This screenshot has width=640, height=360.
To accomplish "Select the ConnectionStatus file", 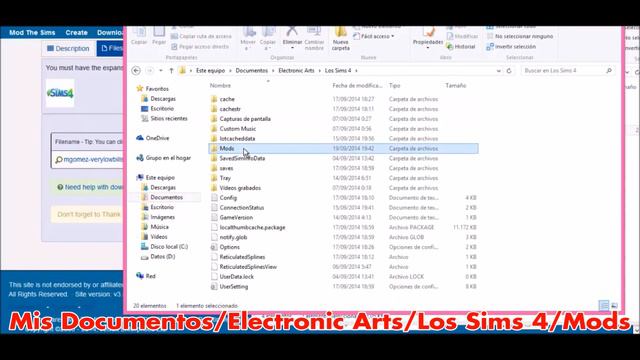I will 242,207.
